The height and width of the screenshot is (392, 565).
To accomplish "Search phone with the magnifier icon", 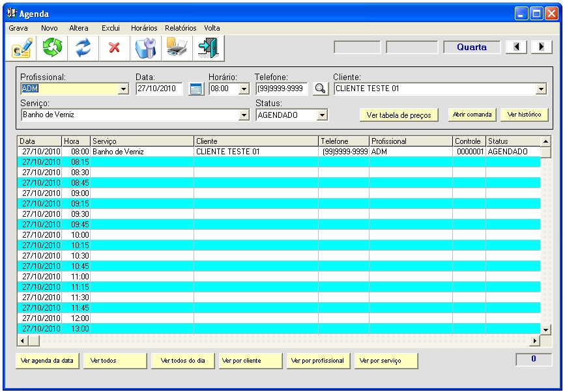I will tap(320, 89).
